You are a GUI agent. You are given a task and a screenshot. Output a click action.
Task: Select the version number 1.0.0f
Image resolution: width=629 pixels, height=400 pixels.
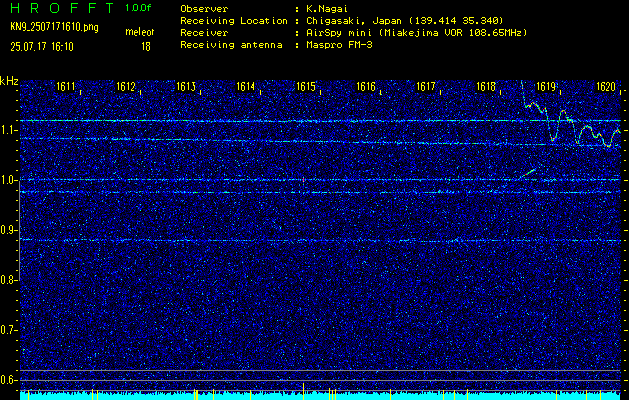point(138,8)
